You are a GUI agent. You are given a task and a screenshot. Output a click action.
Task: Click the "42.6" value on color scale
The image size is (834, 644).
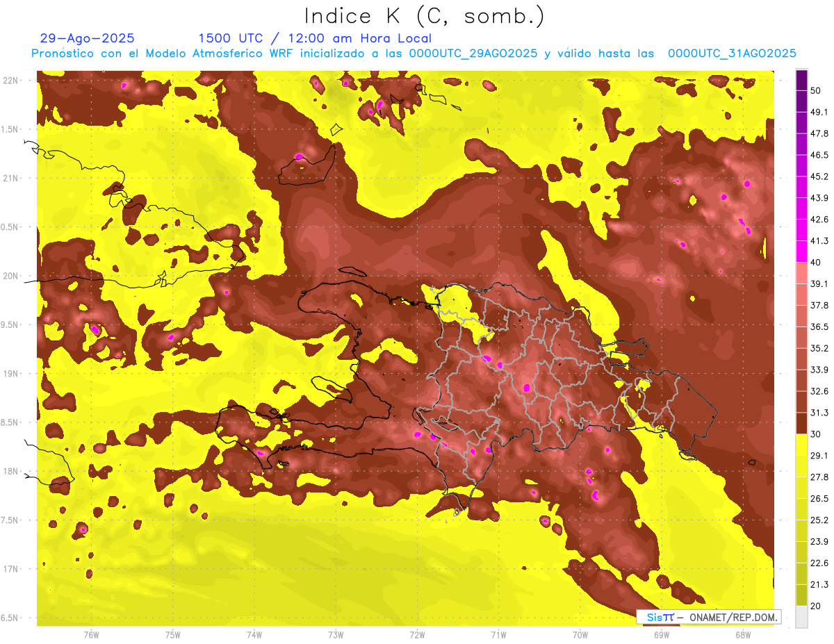818,220
